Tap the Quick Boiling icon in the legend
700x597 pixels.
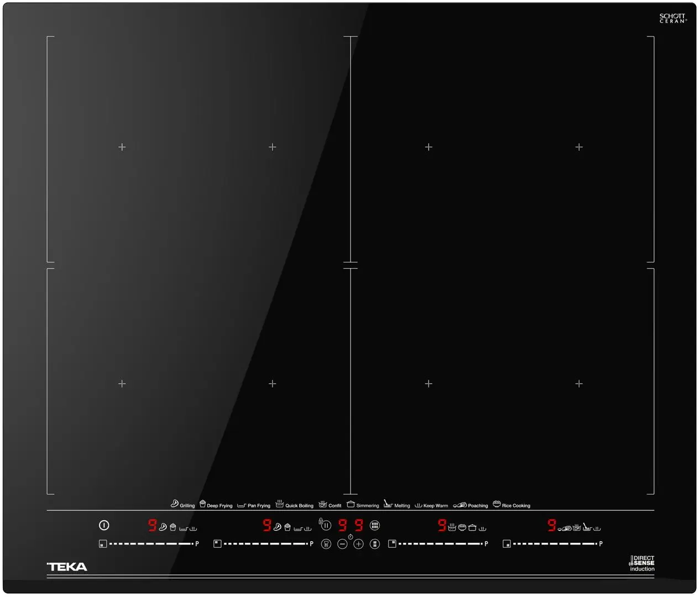coord(279,504)
